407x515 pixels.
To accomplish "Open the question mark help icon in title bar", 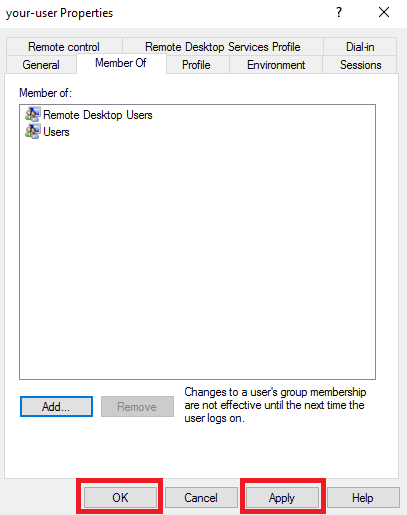I will tap(339, 13).
